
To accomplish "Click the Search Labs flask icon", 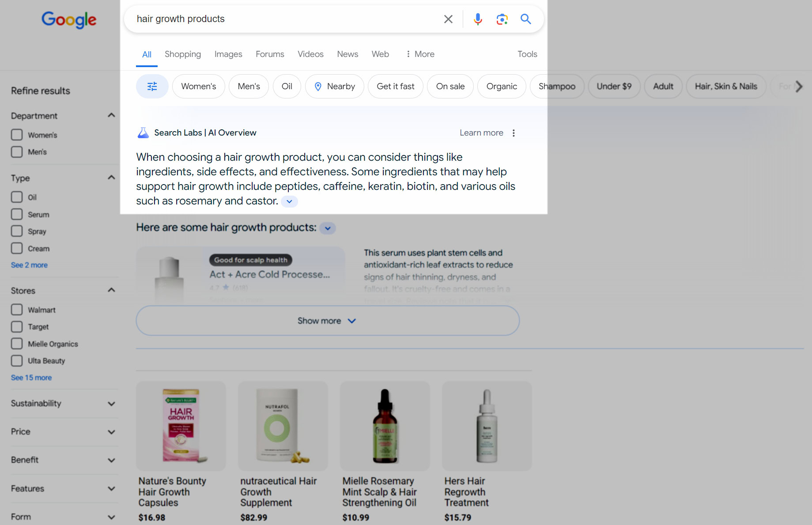I will (x=143, y=133).
